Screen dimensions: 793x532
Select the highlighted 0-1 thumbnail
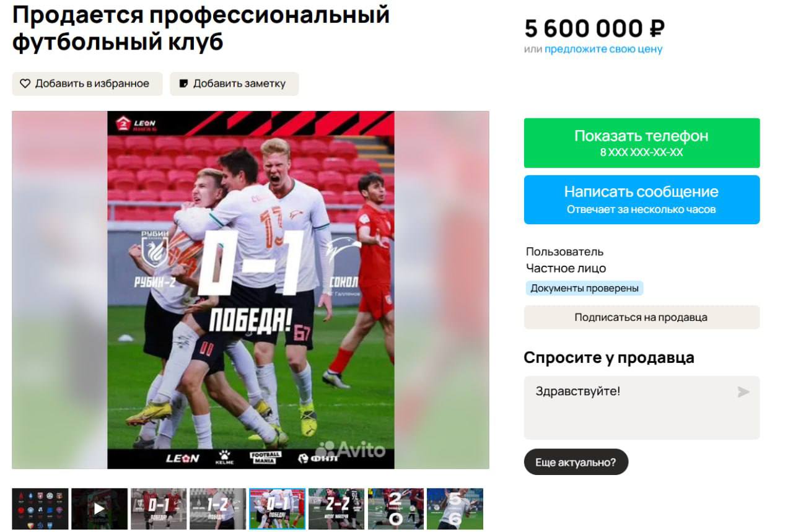tap(277, 509)
